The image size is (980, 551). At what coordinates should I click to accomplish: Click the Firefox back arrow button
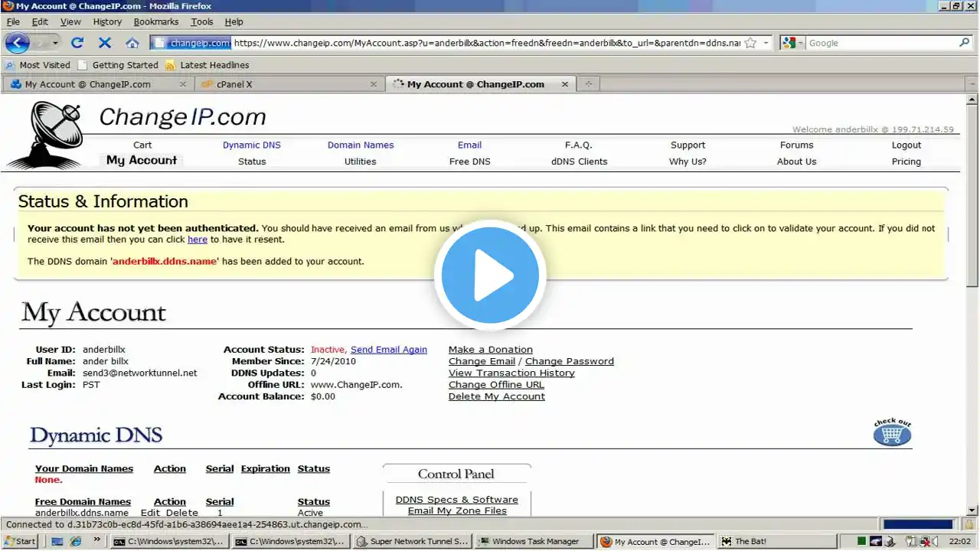[x=17, y=43]
